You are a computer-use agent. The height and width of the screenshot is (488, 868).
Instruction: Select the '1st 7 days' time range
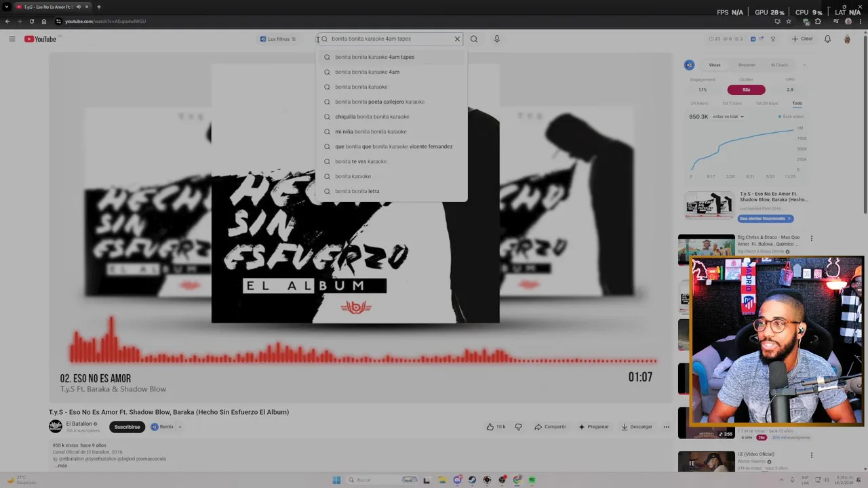[732, 103]
